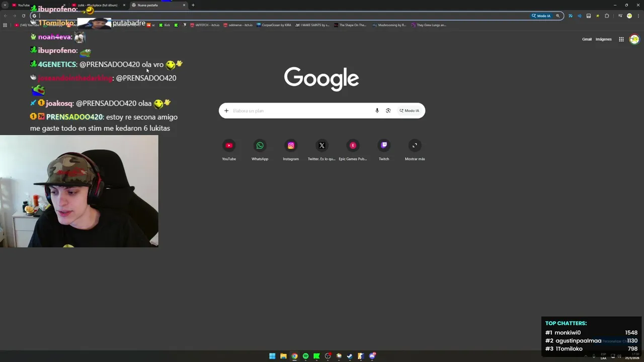
Task: Open the Windows Start menu
Action: tap(272, 356)
